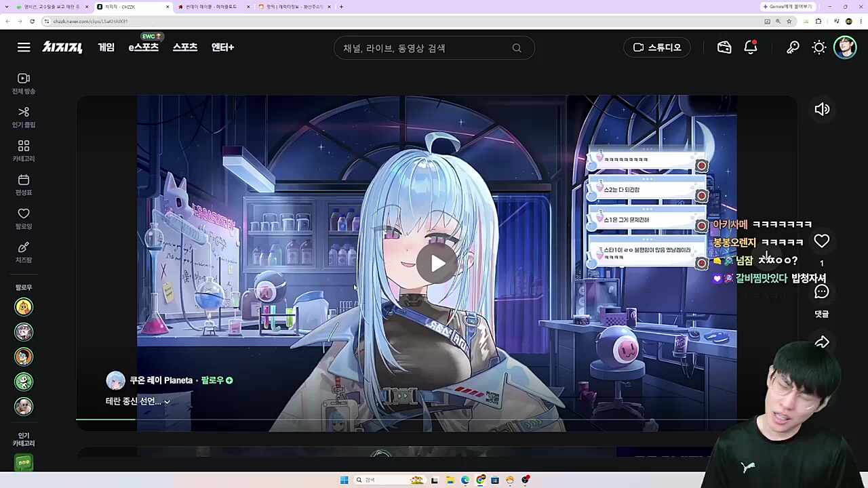The height and width of the screenshot is (488, 868).
Task: Open the profile avatar menu
Action: tap(845, 47)
